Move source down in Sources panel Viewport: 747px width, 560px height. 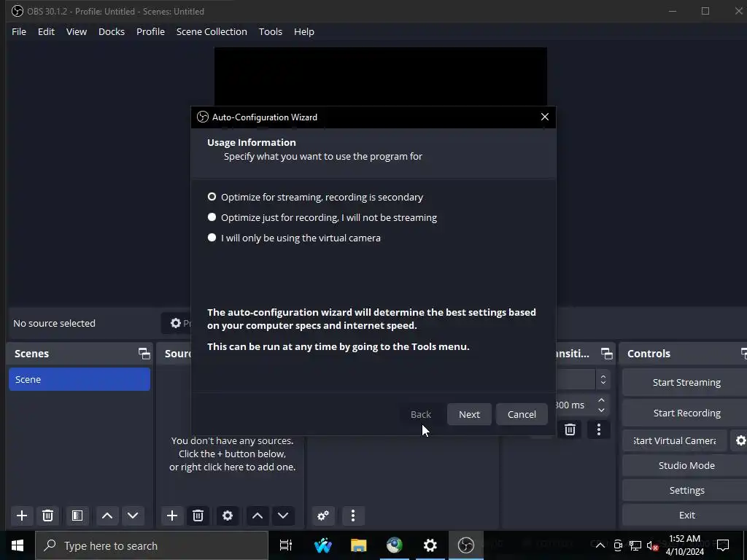[x=283, y=516]
